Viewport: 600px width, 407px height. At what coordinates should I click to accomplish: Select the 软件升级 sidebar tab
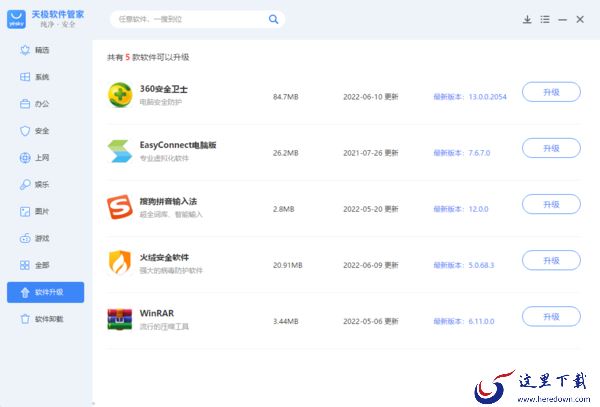click(x=46, y=292)
